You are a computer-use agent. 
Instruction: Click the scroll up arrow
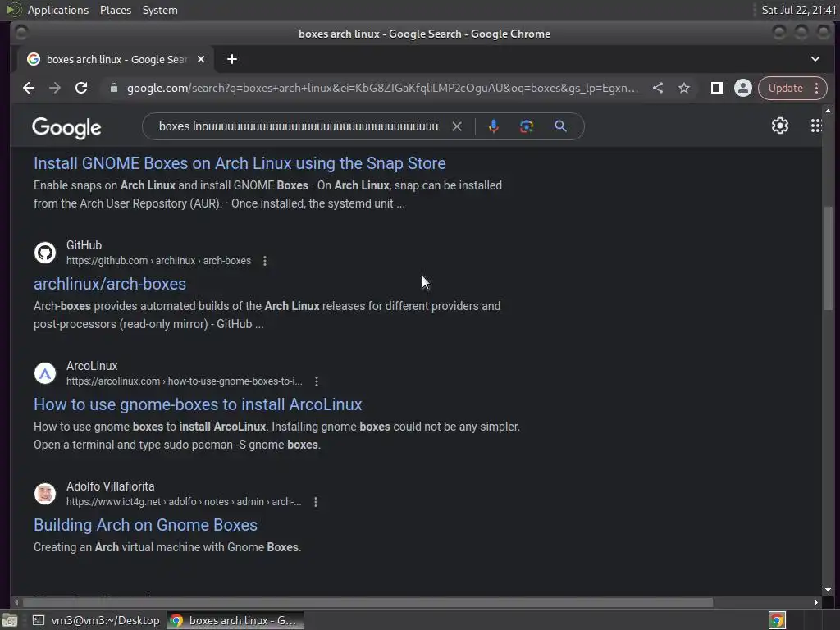[829, 111]
